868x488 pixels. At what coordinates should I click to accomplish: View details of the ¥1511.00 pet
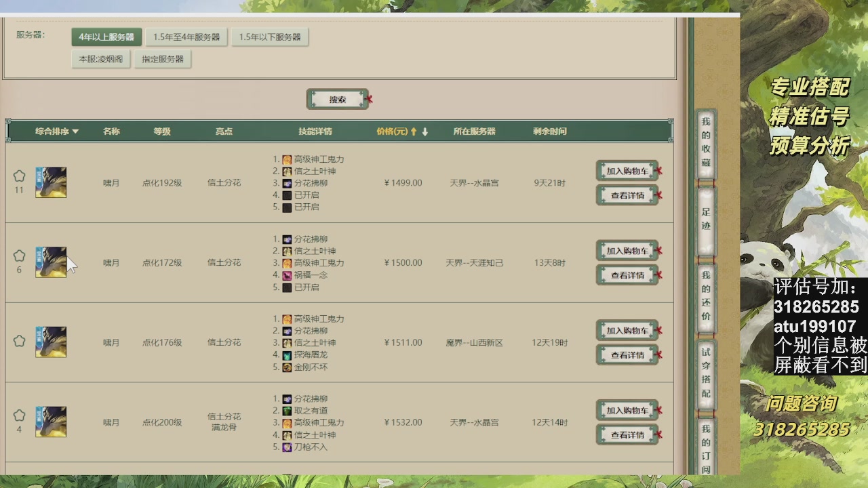pyautogui.click(x=627, y=355)
